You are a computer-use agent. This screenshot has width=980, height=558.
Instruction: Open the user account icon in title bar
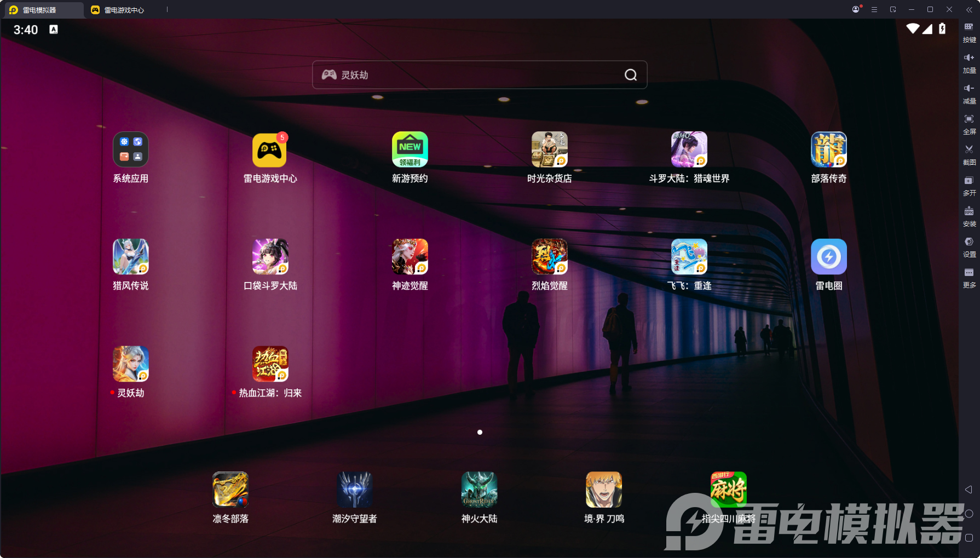(x=856, y=9)
